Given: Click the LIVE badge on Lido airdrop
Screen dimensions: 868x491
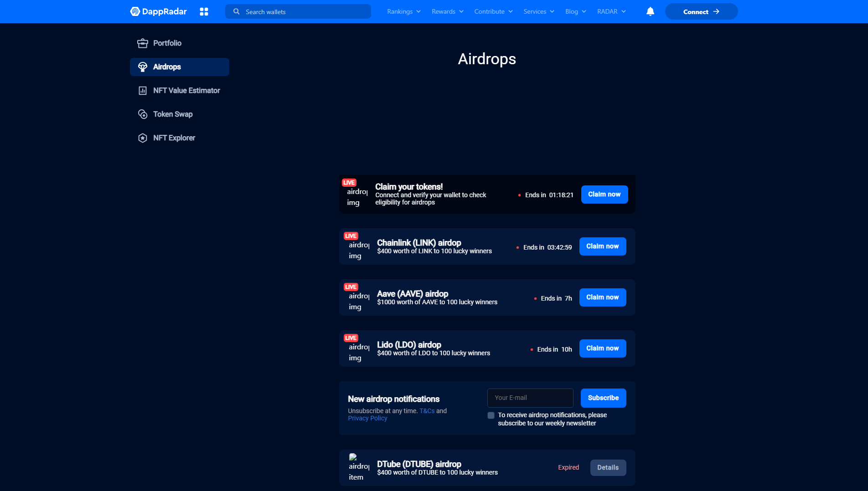Looking at the screenshot, I should [x=351, y=338].
